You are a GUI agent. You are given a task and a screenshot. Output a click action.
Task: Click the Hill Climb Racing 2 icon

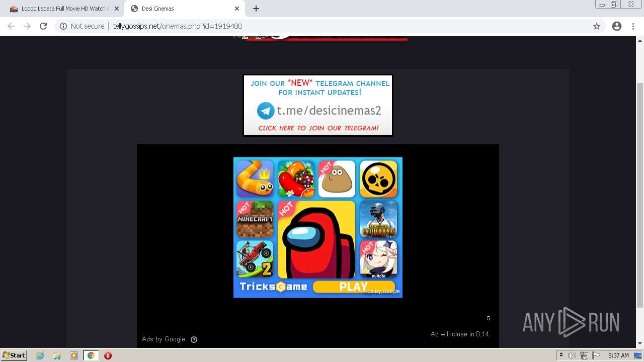tap(255, 259)
